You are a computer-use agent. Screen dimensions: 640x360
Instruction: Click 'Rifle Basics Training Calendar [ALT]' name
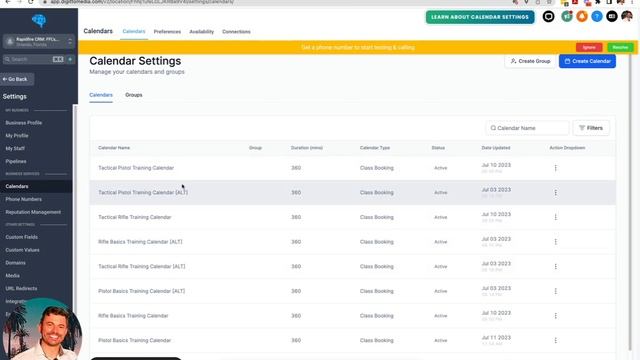[x=140, y=242]
